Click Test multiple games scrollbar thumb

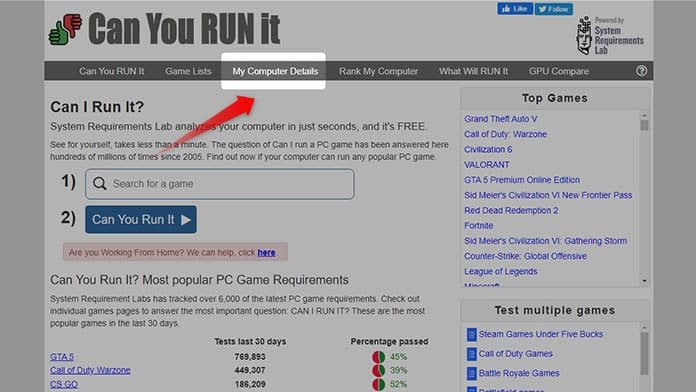[x=645, y=353]
